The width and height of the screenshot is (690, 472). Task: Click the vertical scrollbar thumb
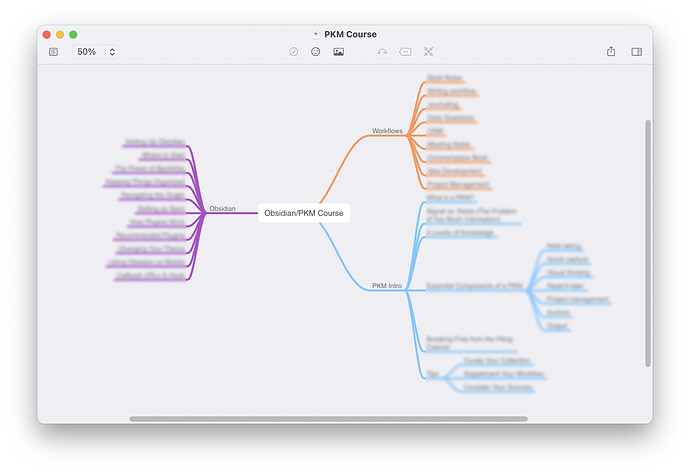tap(648, 243)
